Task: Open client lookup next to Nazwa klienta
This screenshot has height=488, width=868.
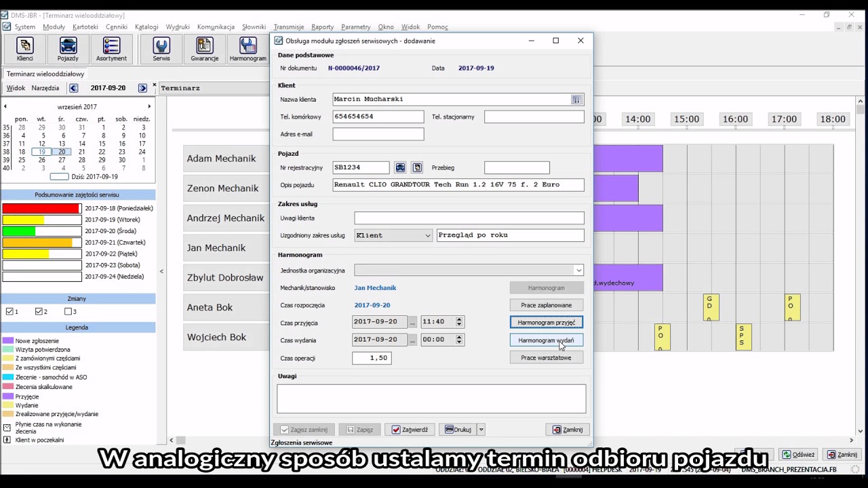Action: [x=576, y=100]
